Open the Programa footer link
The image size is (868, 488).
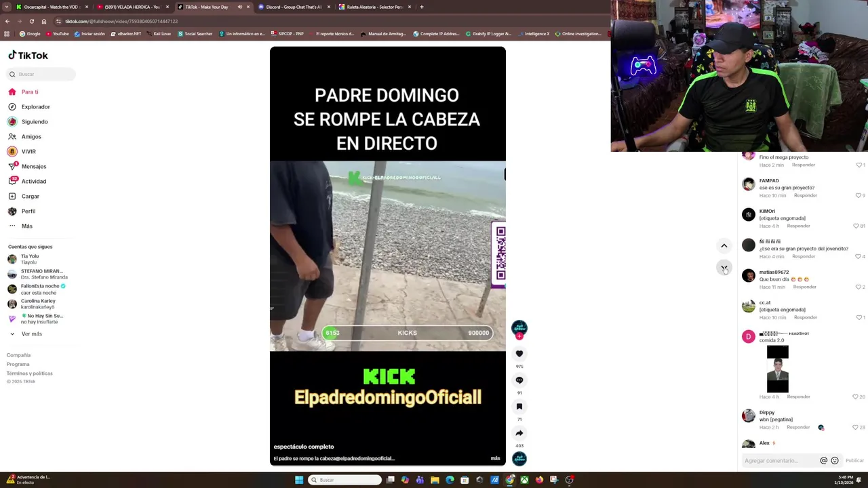[18, 364]
